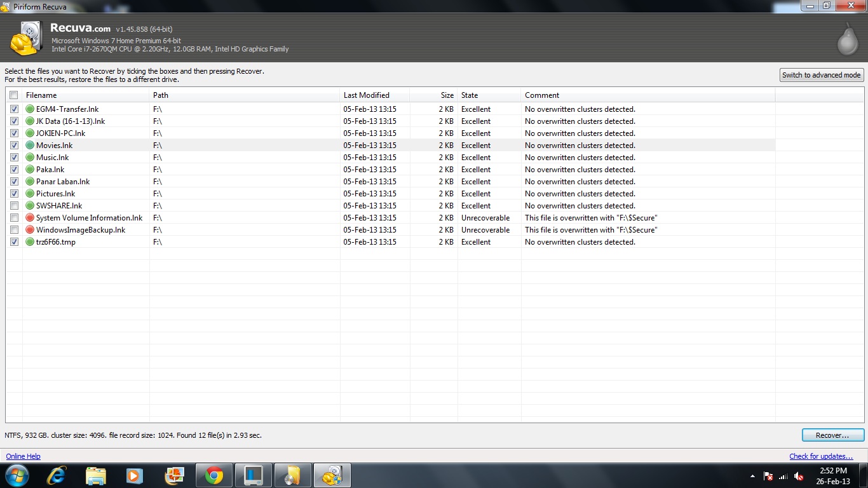
Task: Click Switch to advanced mode button
Action: (x=822, y=75)
